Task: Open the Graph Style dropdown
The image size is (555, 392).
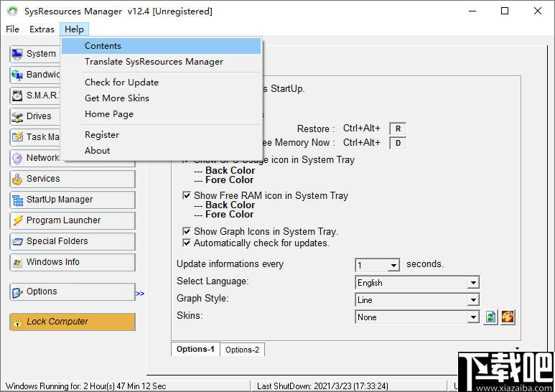Action: [x=473, y=300]
